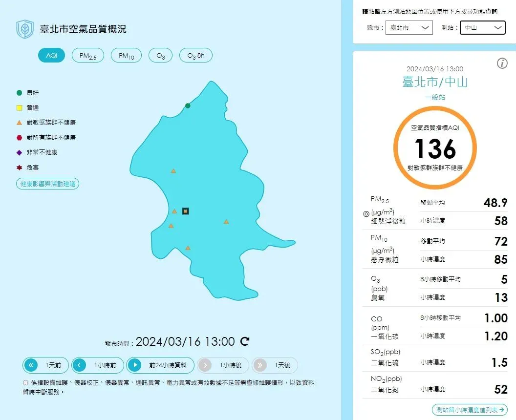The image size is (516, 420).
Task: Click the red hexagon 對所有族群不健康 icon
Action: click(x=20, y=138)
